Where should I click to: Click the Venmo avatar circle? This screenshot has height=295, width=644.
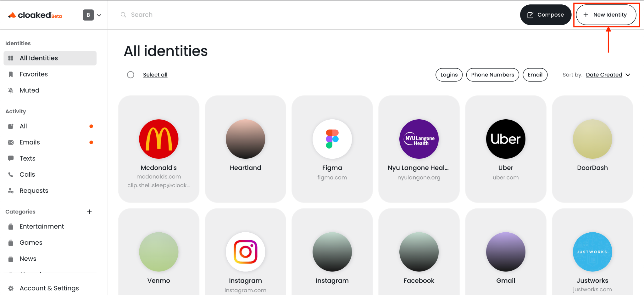pos(159,252)
